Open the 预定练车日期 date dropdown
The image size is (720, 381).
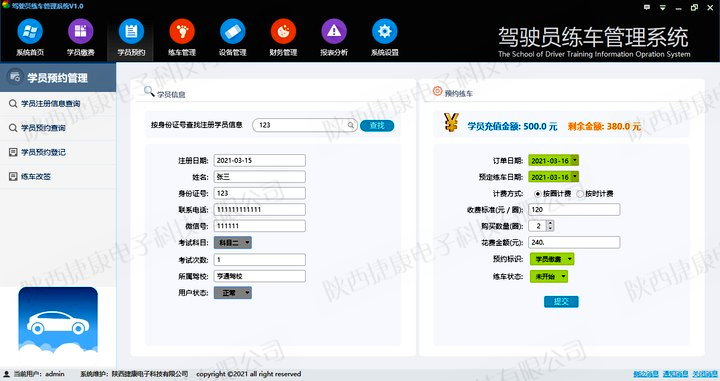575,177
